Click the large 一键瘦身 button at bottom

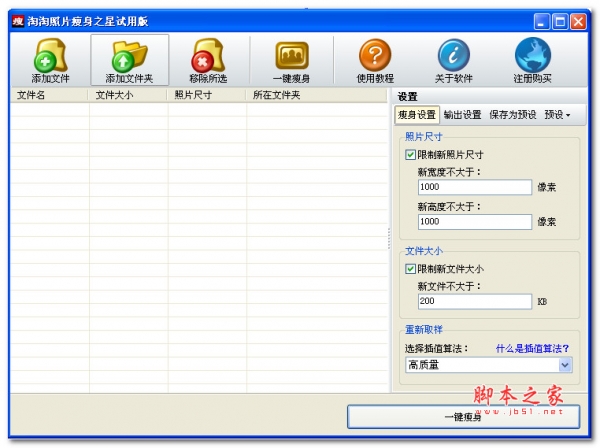[463, 417]
